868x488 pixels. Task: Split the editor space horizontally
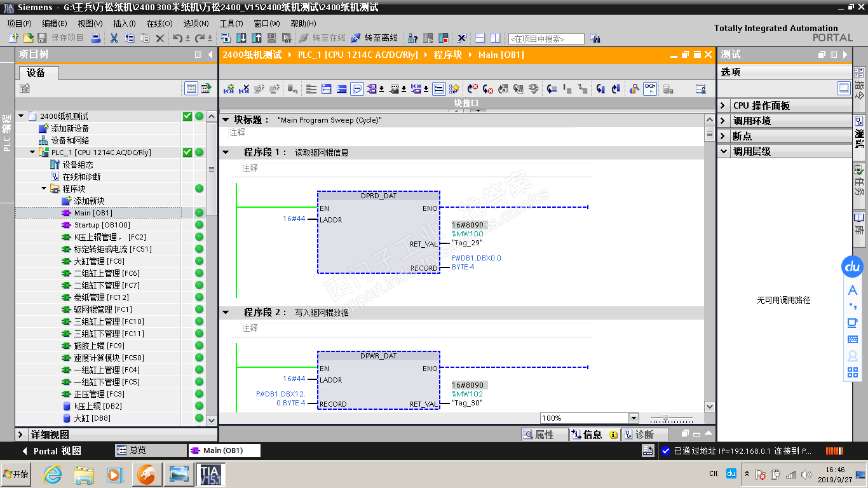point(480,38)
